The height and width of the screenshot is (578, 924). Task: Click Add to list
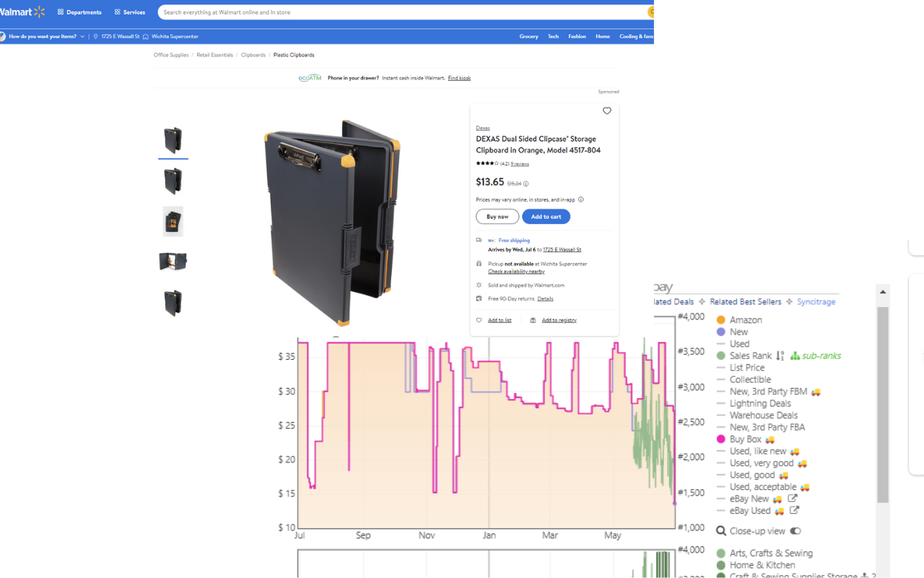point(500,320)
